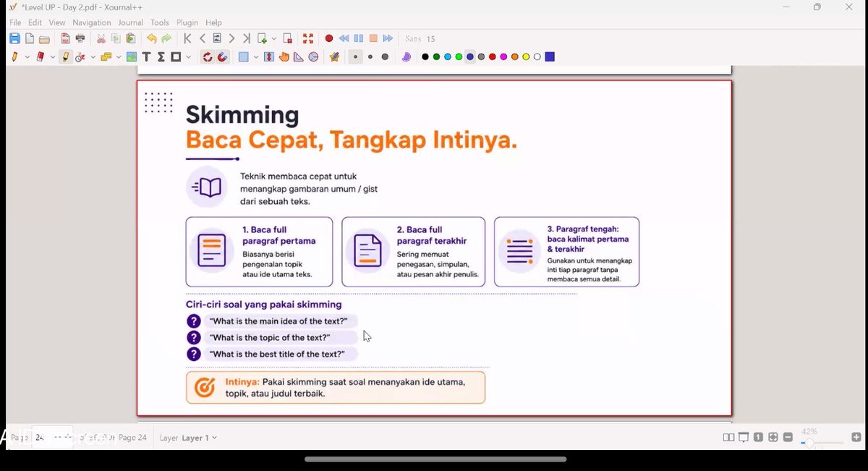Select the Text tool

click(x=146, y=56)
